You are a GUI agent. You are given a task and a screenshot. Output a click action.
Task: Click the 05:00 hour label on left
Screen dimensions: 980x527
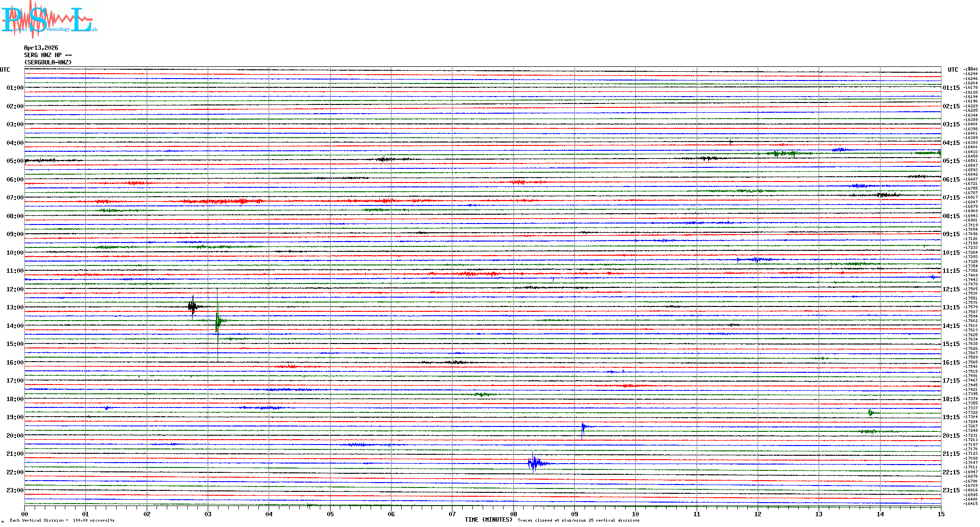pos(15,161)
